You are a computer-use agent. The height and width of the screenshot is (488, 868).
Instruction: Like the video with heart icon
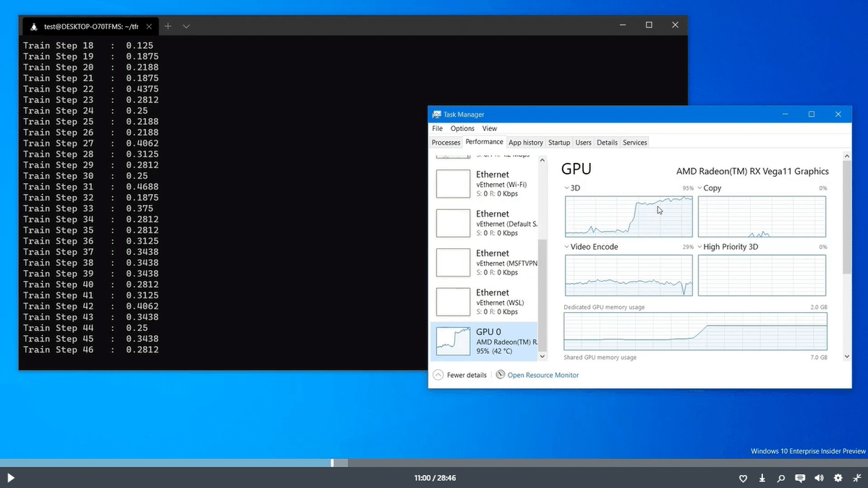pos(743,478)
